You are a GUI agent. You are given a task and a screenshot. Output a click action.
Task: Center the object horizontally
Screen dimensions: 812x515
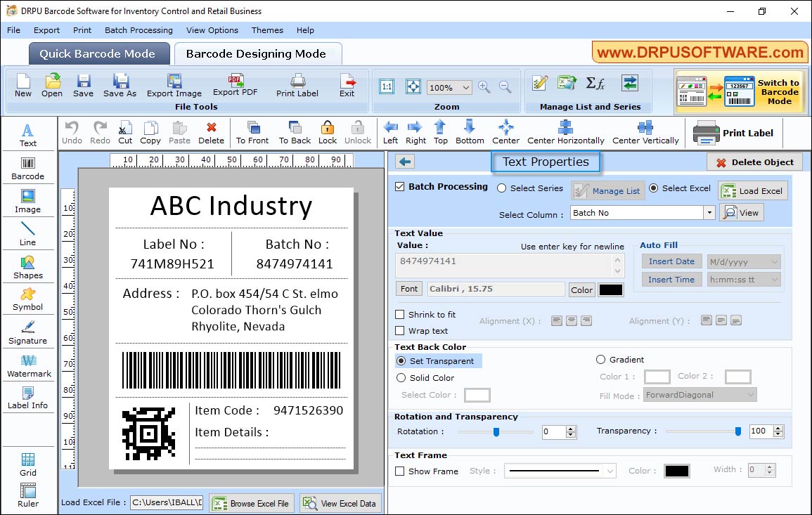(566, 132)
